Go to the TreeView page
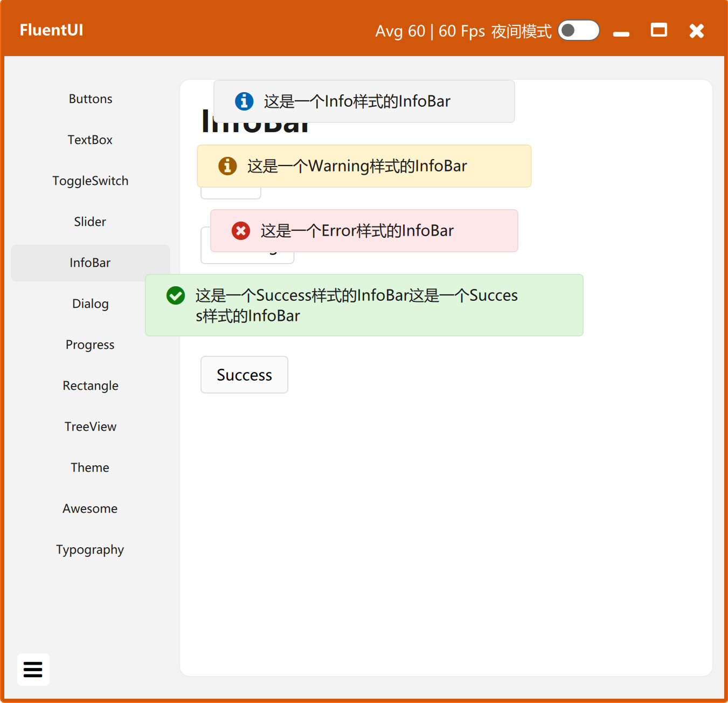Screen dimensions: 728x703 (91, 426)
